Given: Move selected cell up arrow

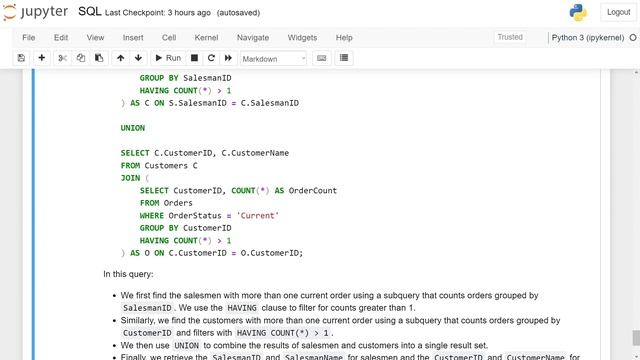Looking at the screenshot, I should [120, 58].
